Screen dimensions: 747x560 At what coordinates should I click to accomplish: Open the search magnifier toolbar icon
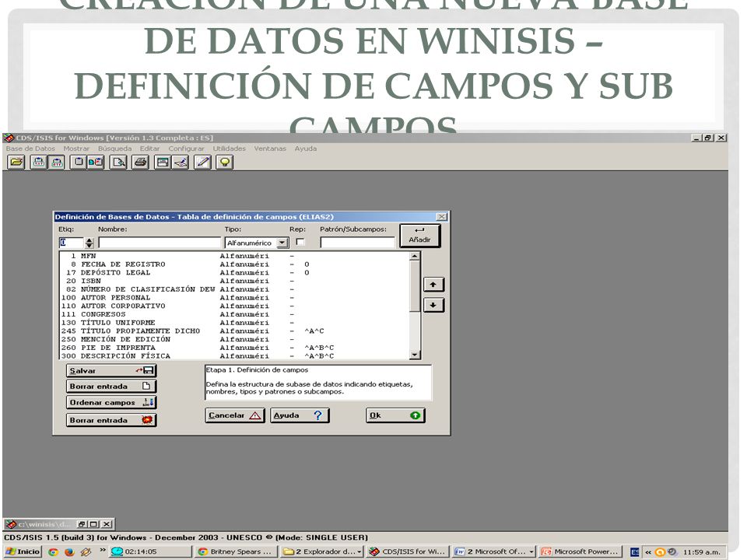click(x=118, y=163)
